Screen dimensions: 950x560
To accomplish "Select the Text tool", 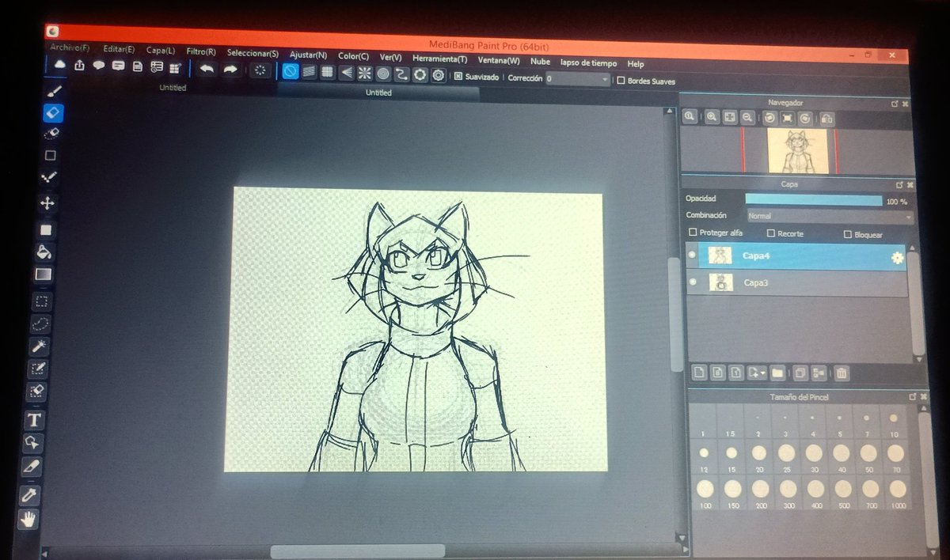I will click(35, 419).
